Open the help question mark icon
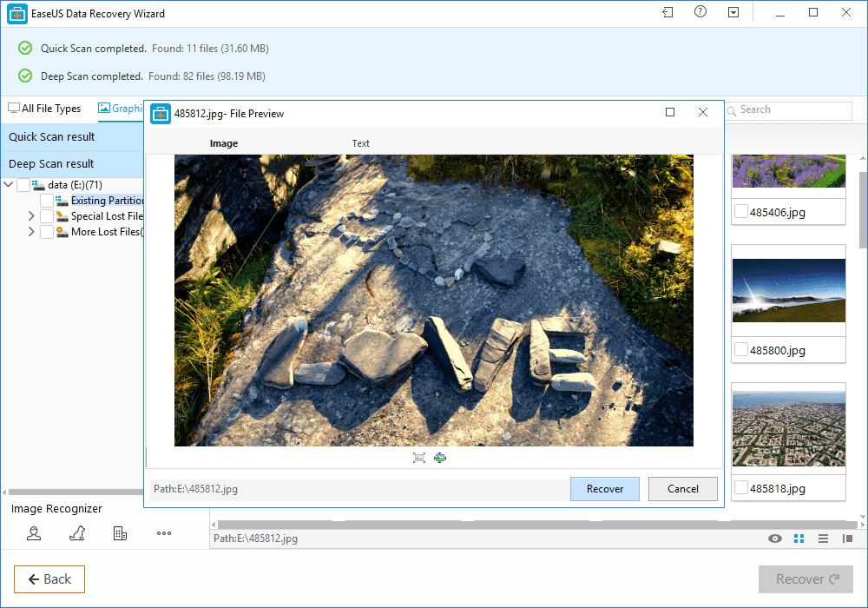 coord(700,13)
